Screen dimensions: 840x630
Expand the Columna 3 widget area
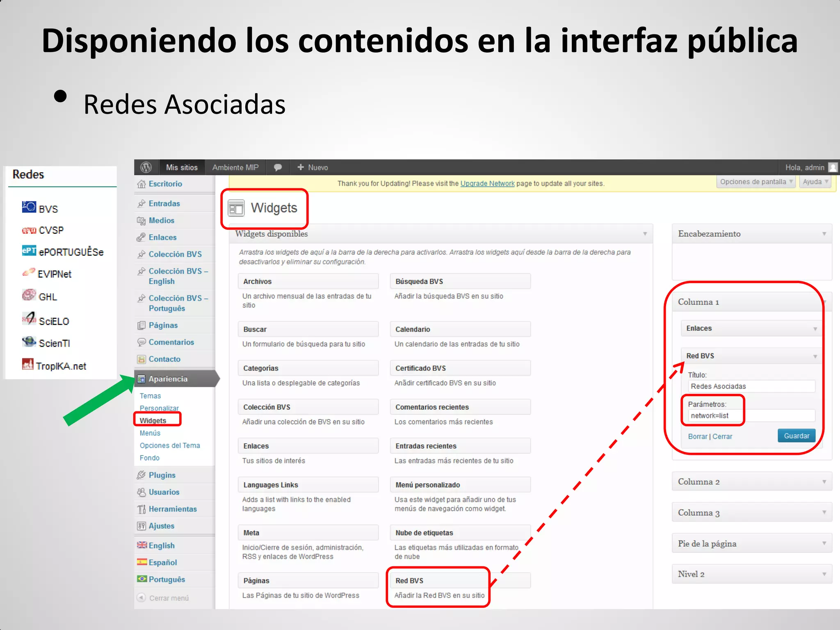click(824, 513)
